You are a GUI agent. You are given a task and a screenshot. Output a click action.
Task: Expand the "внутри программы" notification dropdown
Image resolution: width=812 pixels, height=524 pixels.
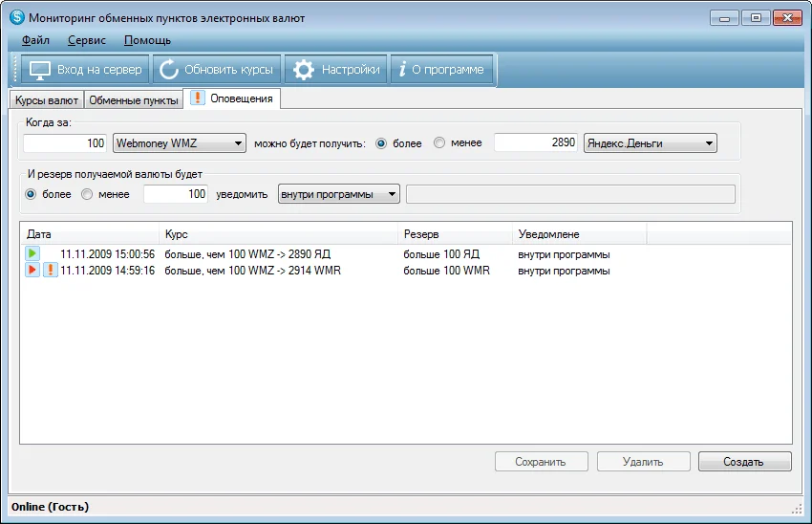pos(391,194)
